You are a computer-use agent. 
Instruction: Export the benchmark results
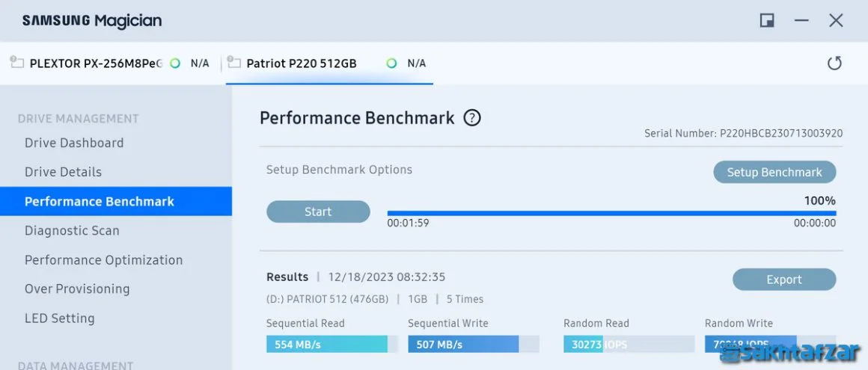[x=784, y=280]
